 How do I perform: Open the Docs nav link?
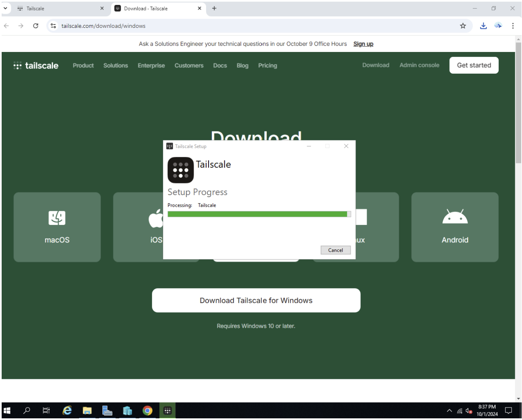tap(220, 65)
